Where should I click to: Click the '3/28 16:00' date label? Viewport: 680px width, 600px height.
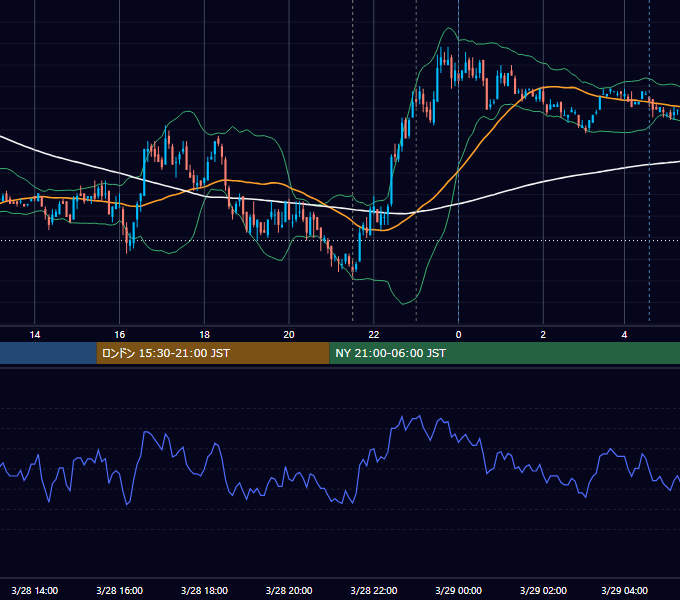(120, 590)
